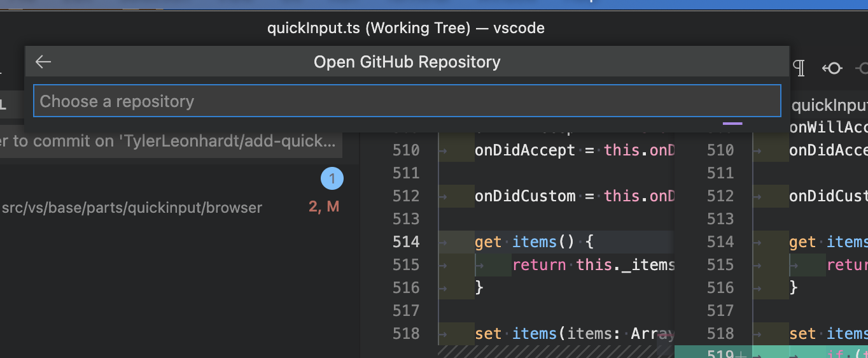The height and width of the screenshot is (358, 868).
Task: Click the '2, M' modified status decoration
Action: [324, 207]
